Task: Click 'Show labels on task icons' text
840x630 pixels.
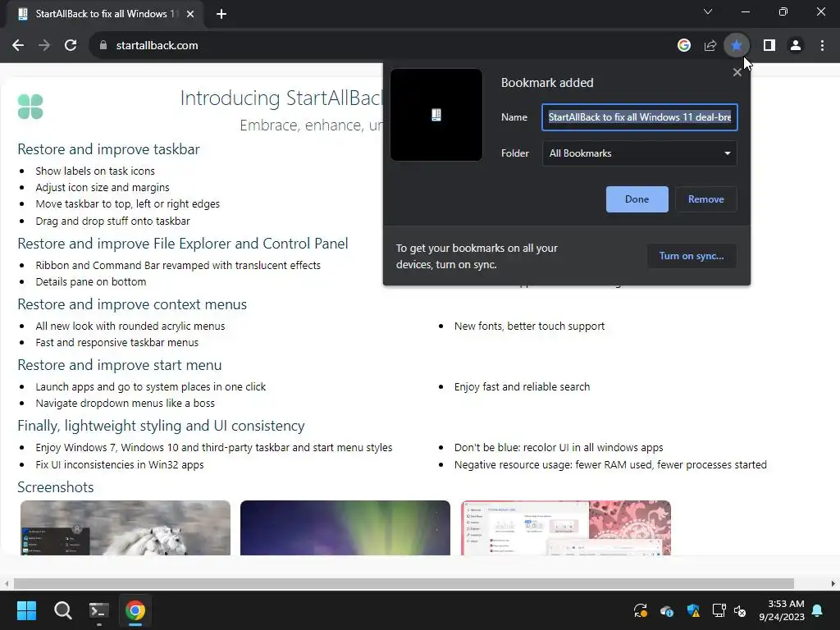Action: pos(95,171)
